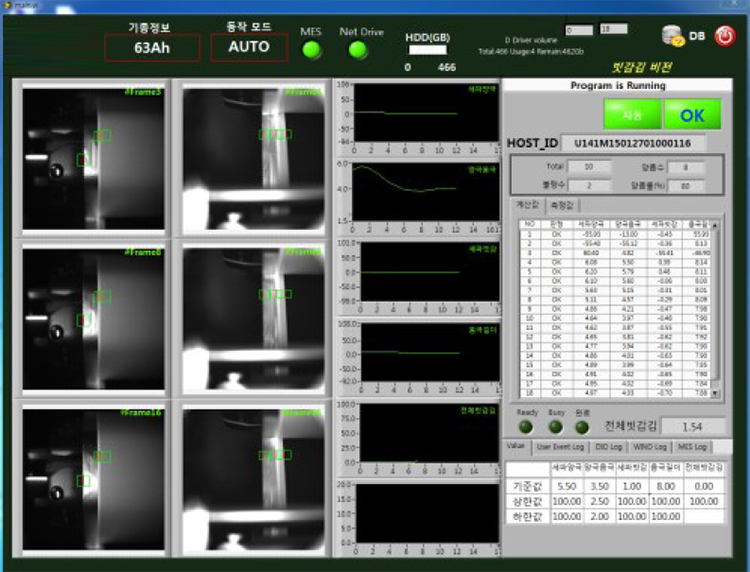
Task: Select the AUTO operation mode field
Action: point(249,47)
